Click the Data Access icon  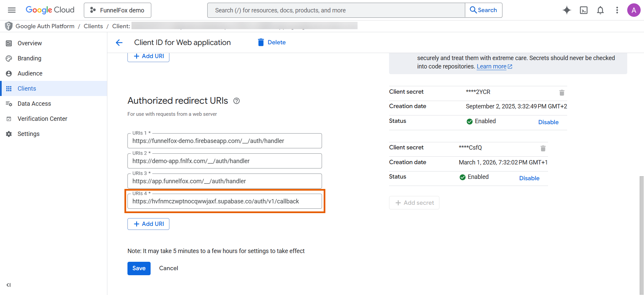9,104
